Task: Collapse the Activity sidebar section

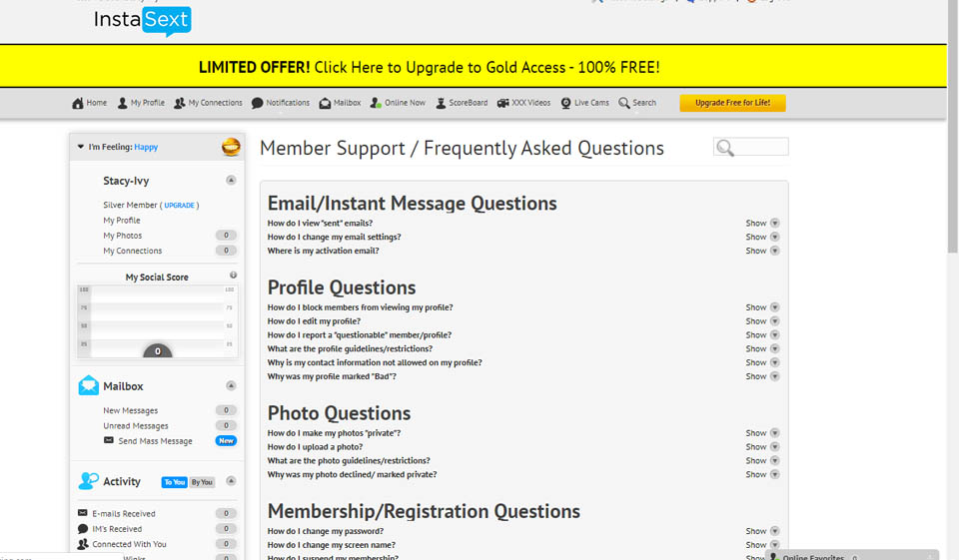Action: pyautogui.click(x=231, y=480)
